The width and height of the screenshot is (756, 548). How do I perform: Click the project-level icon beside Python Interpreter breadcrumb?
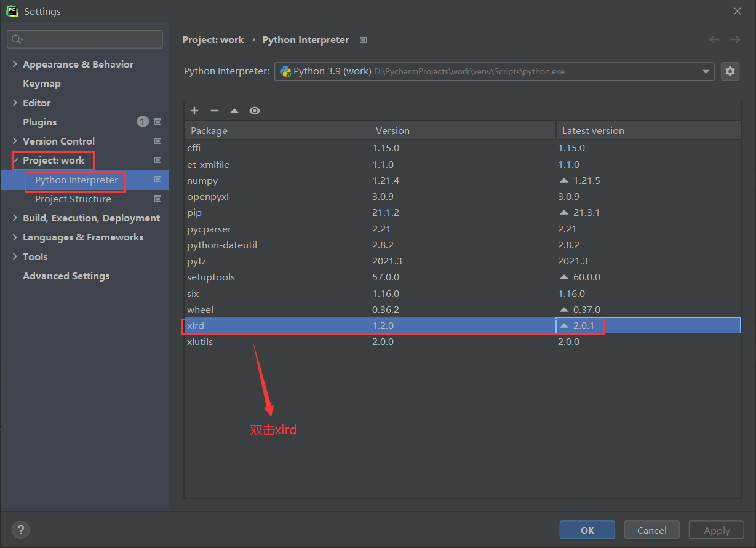[x=363, y=40]
